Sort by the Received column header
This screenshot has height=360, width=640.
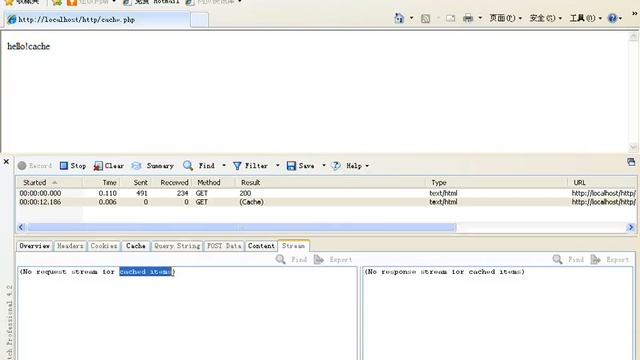tap(171, 182)
